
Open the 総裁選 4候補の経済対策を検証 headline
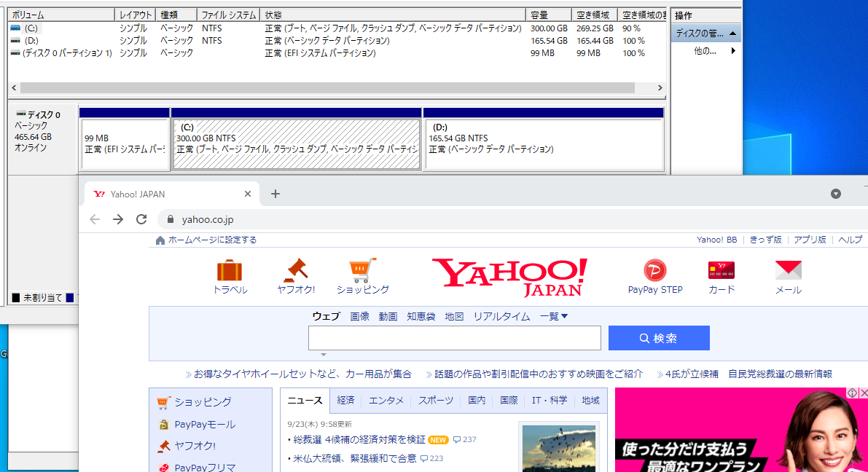coord(359,440)
